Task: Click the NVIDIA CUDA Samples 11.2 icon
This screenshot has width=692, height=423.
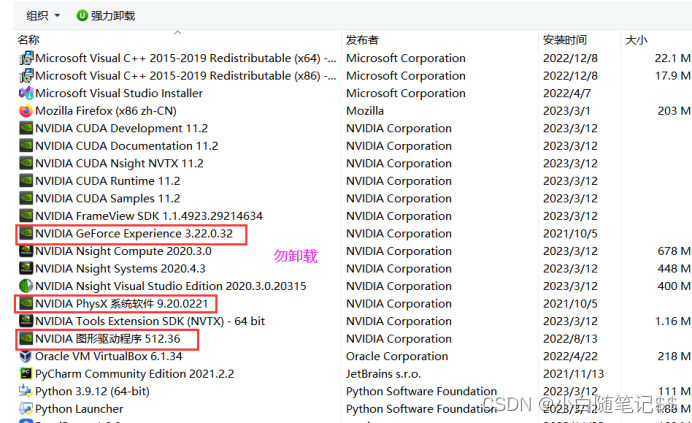Action: point(26,198)
